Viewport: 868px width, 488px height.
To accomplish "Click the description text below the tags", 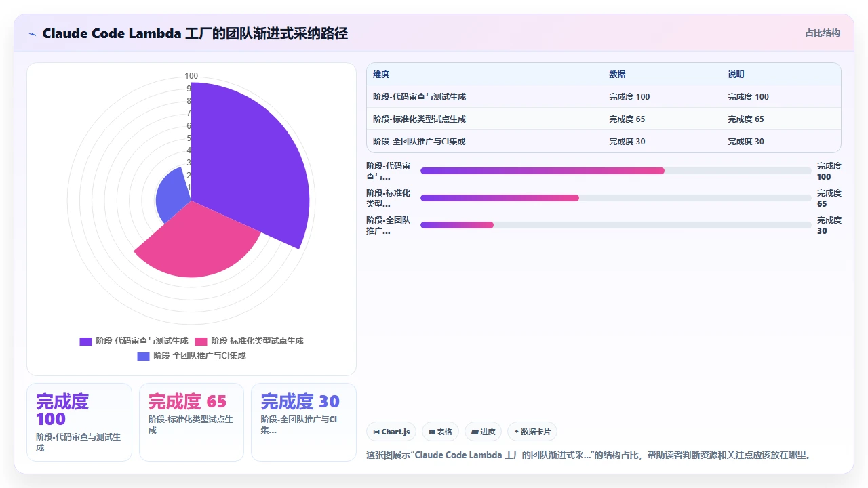I will click(x=588, y=455).
